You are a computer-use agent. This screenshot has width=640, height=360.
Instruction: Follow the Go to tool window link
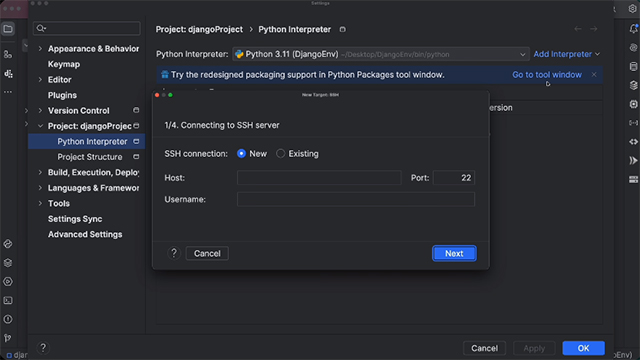547,75
